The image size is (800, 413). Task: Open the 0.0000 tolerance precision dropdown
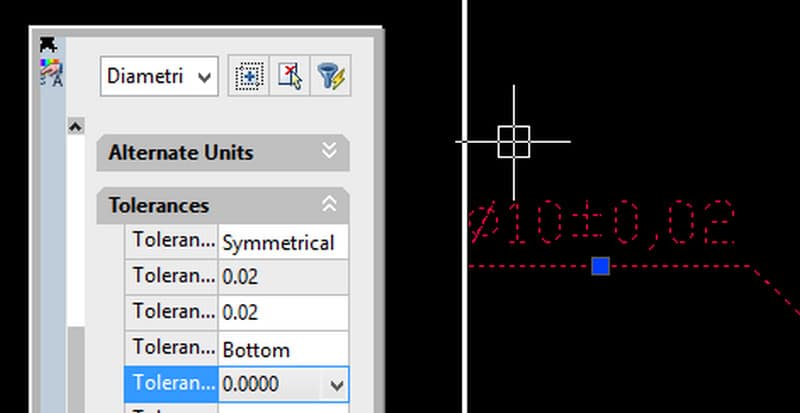336,385
